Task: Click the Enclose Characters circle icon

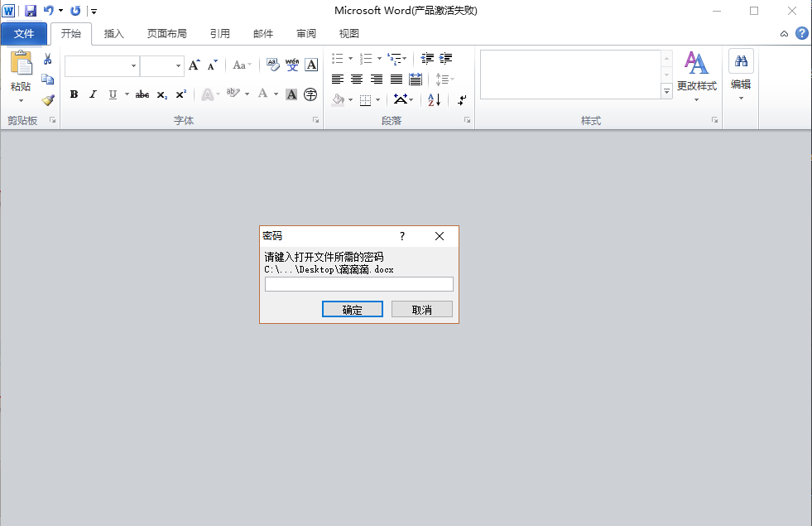Action: (x=310, y=94)
